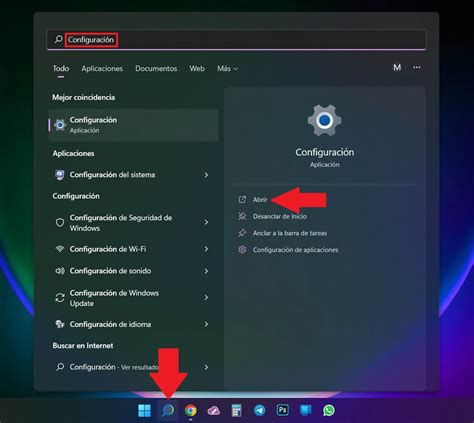Image resolution: width=474 pixels, height=423 pixels.
Task: Select the Web filter tab
Action: pyautogui.click(x=197, y=68)
